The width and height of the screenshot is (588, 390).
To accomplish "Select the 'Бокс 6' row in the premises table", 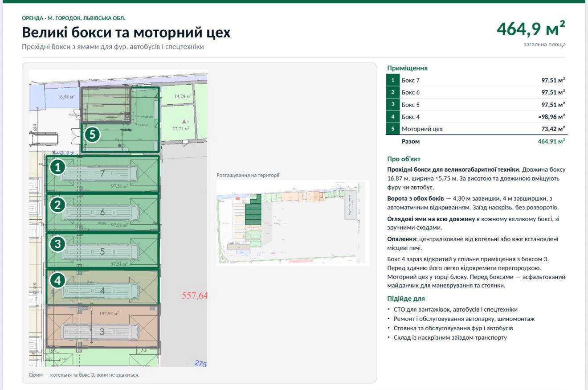I will 476,92.
